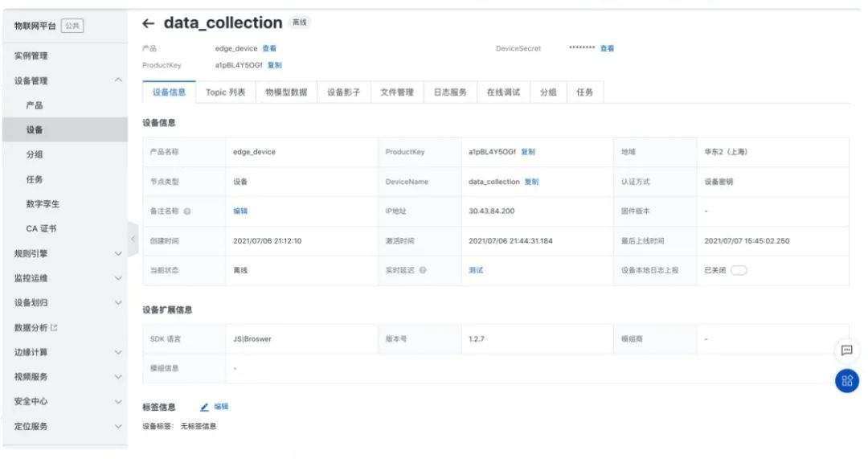Go back using the arrow beside data_collection
The width and height of the screenshot is (868, 459).
148,23
